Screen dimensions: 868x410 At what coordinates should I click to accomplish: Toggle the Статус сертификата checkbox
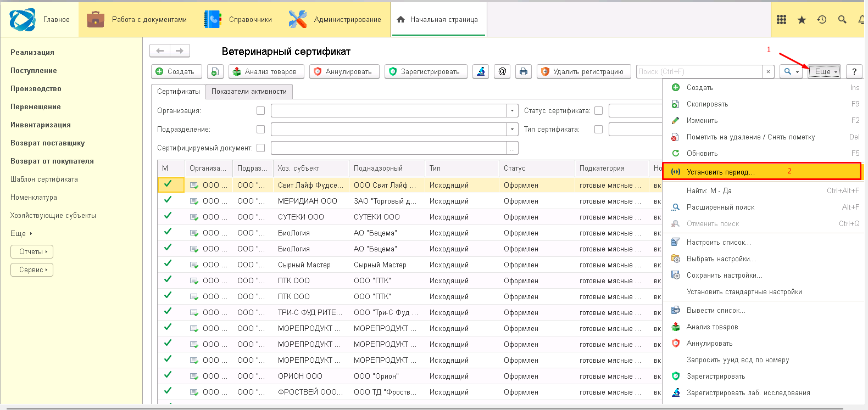598,111
